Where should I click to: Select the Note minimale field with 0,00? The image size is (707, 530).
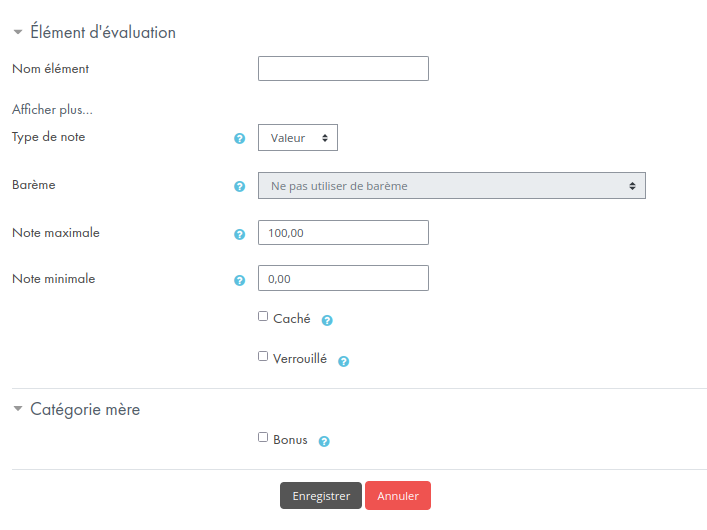343,278
